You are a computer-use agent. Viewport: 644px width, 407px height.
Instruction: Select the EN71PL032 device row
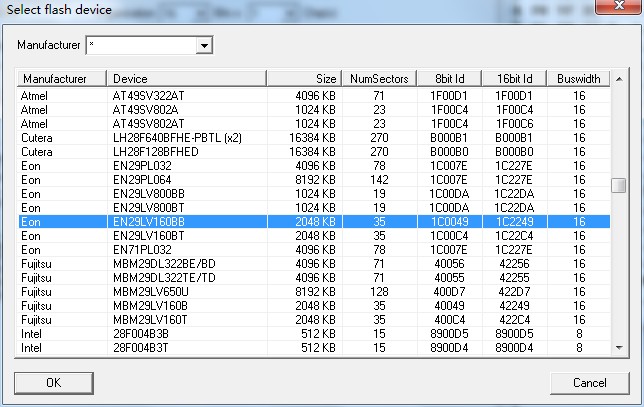[x=314, y=250]
